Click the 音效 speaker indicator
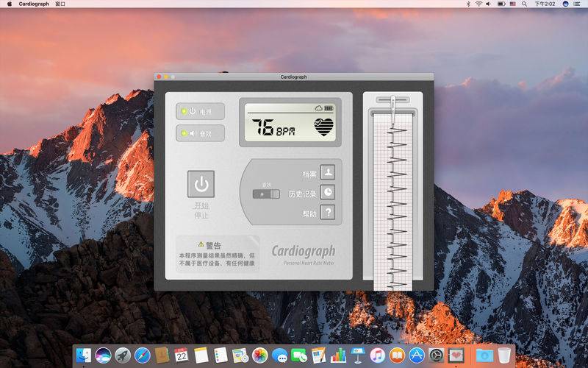588x368 pixels. (x=200, y=133)
